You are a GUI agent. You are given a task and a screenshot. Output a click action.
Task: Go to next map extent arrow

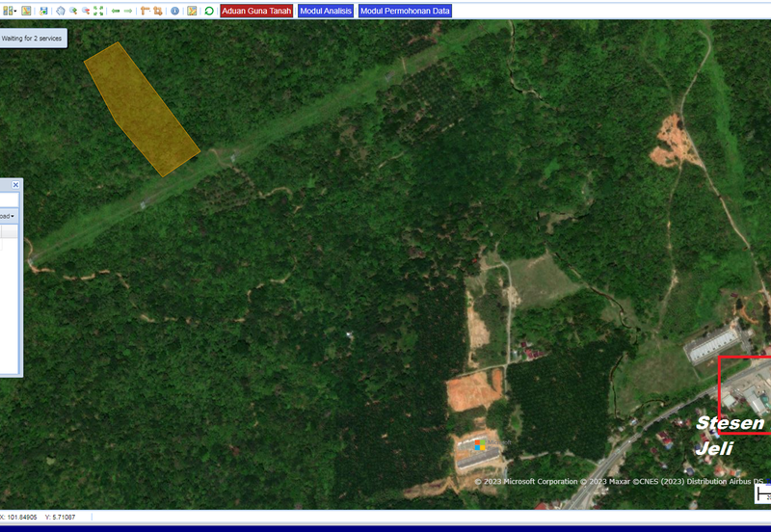click(x=128, y=11)
